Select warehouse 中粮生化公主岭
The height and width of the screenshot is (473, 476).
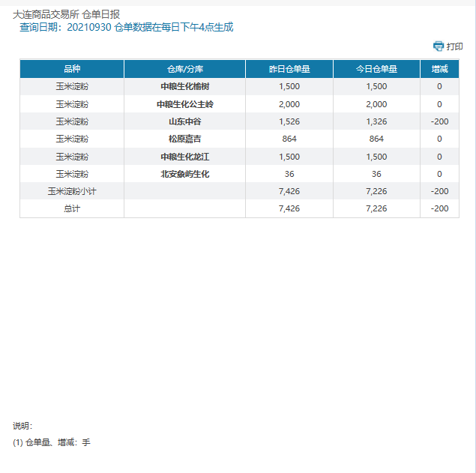(x=184, y=104)
